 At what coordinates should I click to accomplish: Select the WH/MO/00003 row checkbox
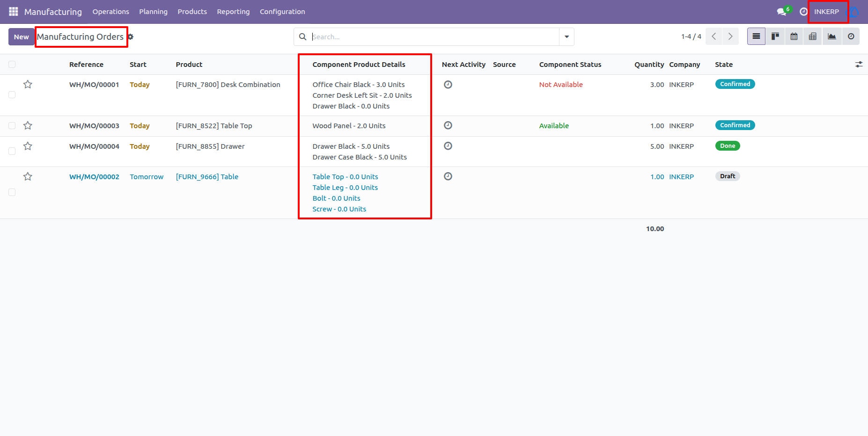(x=12, y=126)
